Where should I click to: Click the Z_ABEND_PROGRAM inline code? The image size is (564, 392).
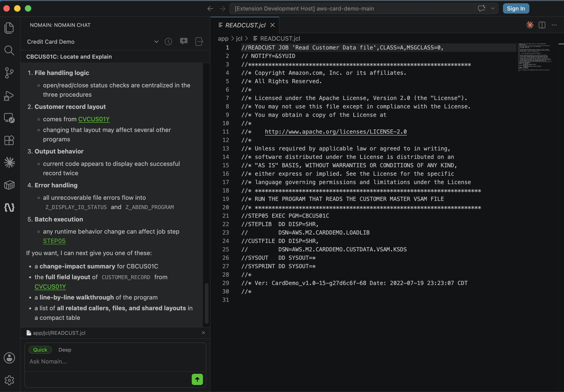[x=150, y=207]
